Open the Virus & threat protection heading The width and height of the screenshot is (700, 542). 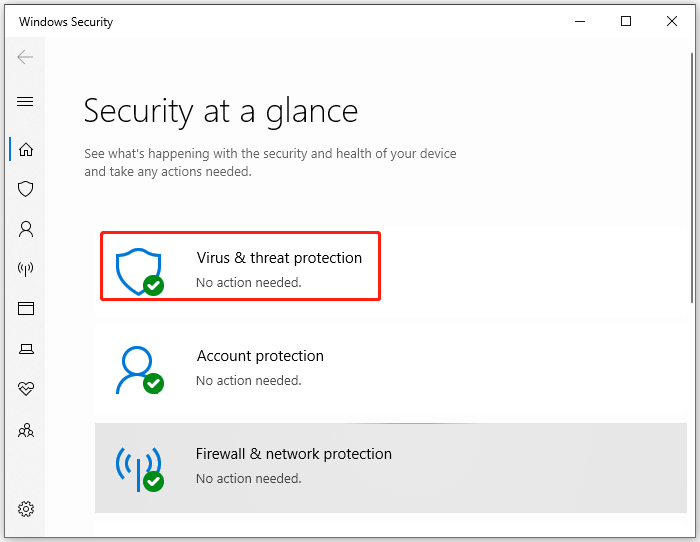point(279,258)
